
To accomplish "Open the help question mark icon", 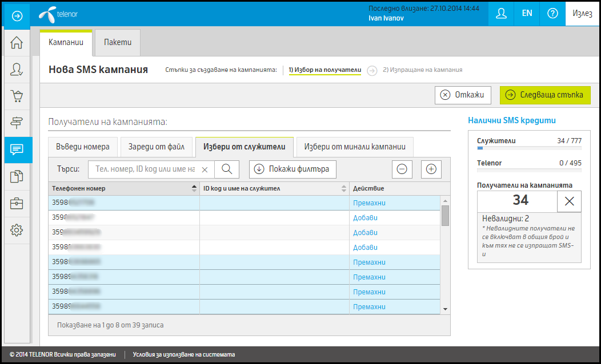I will pyautogui.click(x=552, y=13).
